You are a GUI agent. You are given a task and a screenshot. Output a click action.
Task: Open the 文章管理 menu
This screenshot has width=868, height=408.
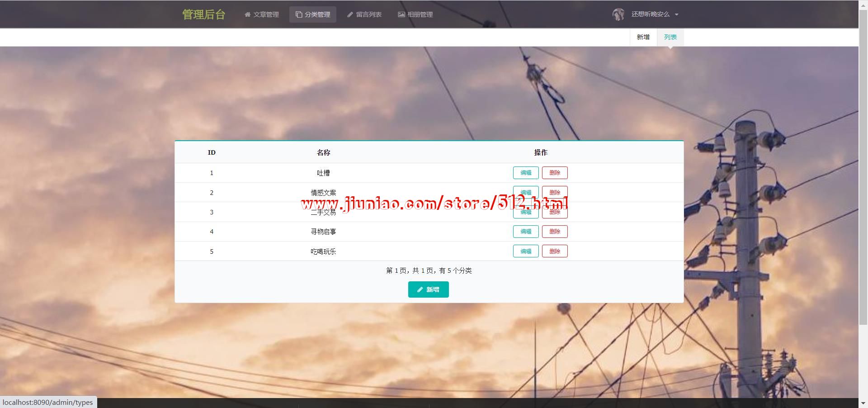pos(262,14)
